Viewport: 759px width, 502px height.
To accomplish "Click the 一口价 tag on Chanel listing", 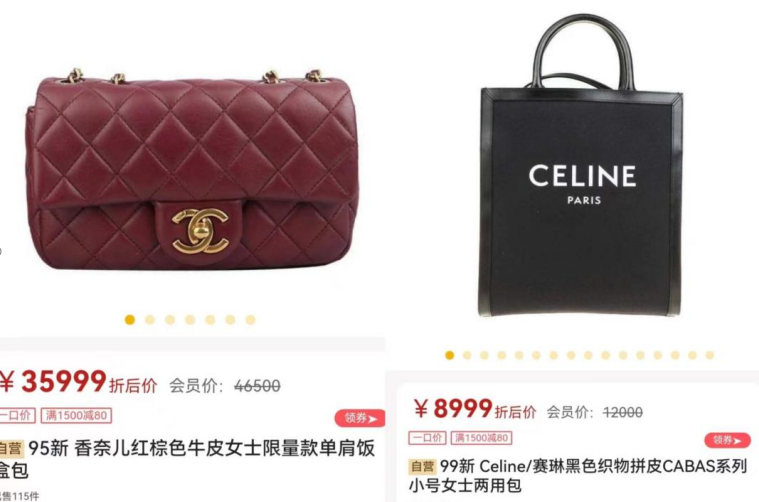I will pos(17,415).
